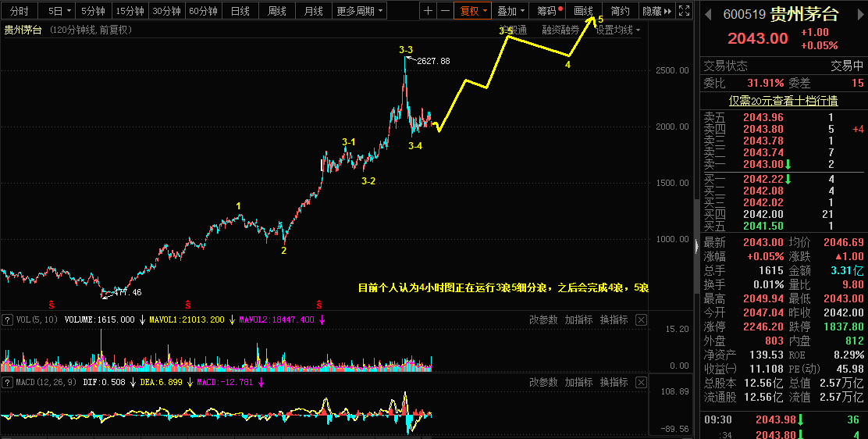Enter fullscreen chart mode icon
Screen dimensions: 868x439
click(x=685, y=10)
